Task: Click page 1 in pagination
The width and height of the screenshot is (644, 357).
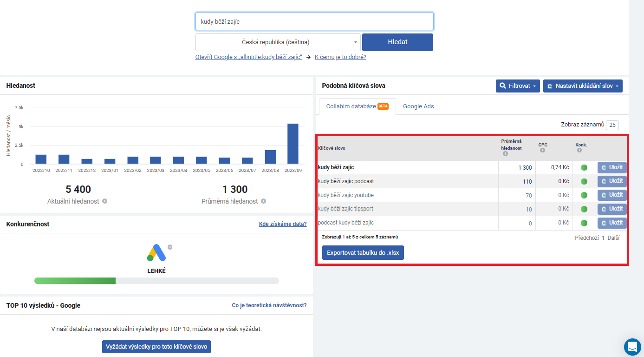Action: click(603, 238)
